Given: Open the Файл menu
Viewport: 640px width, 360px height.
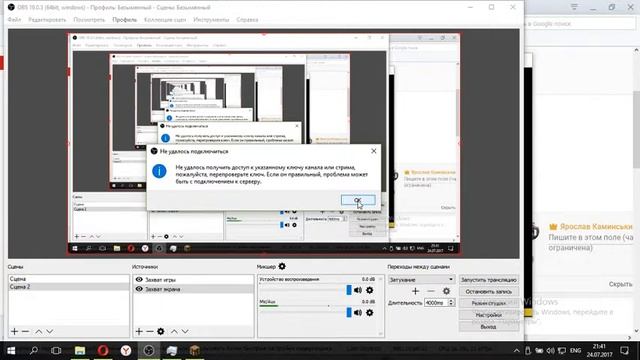Looking at the screenshot, I should coord(14,20).
